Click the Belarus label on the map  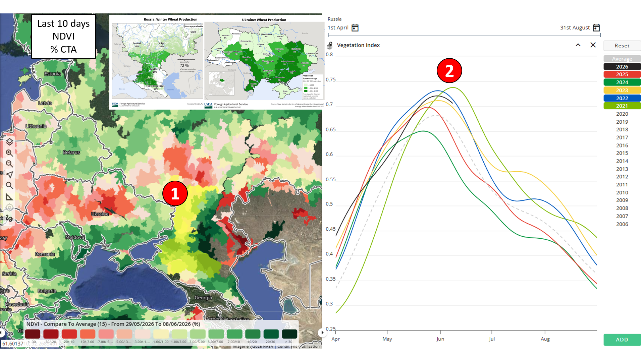tap(71, 152)
